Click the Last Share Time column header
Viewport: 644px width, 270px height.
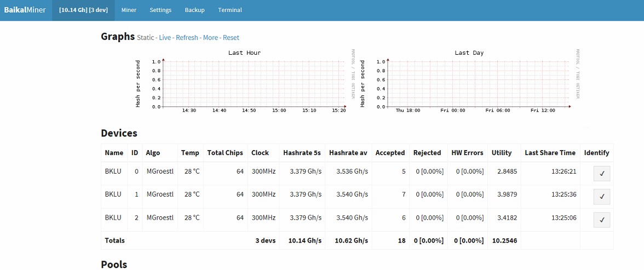(550, 153)
